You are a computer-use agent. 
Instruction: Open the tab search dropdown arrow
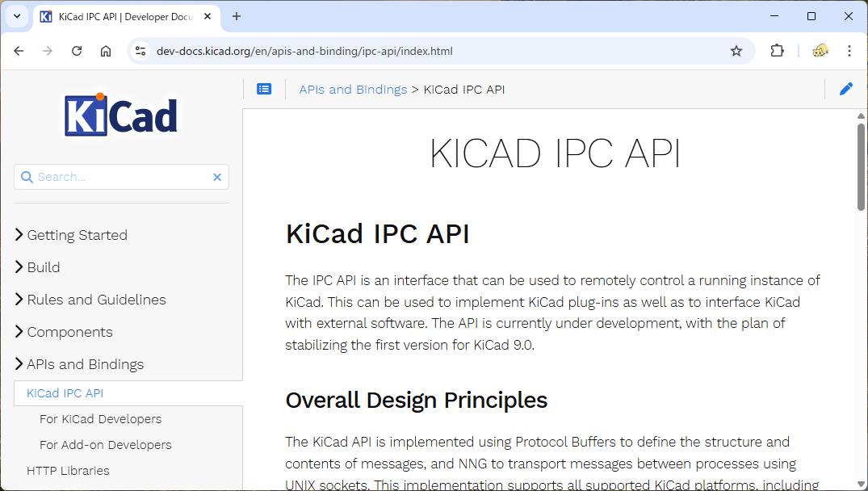pyautogui.click(x=16, y=16)
